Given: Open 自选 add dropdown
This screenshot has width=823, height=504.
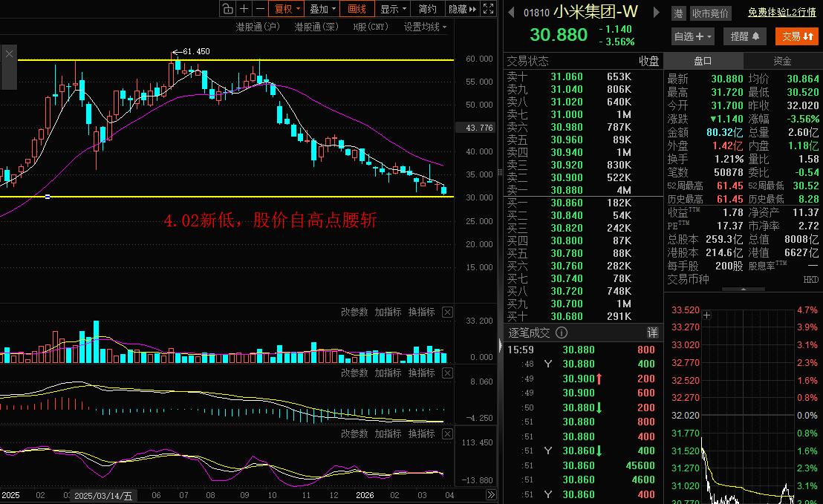Looking at the screenshot, I should 693,36.
